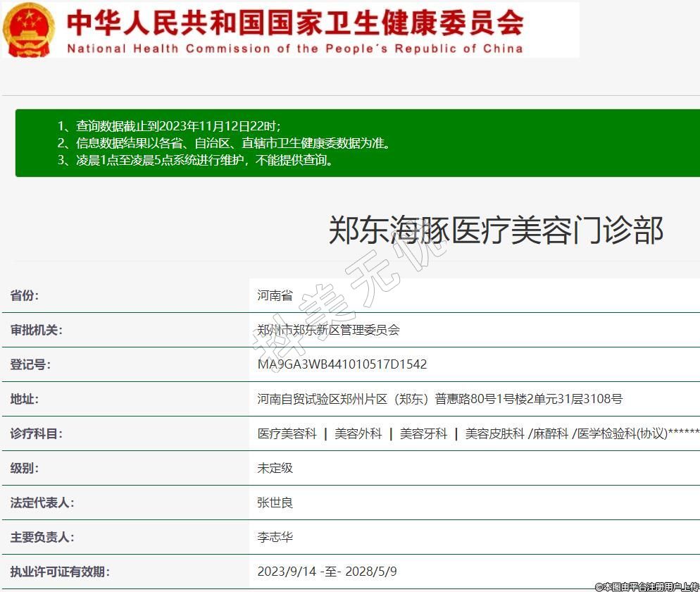Click the Chinese commission title header
This screenshot has width=700, height=592.
coord(296,23)
